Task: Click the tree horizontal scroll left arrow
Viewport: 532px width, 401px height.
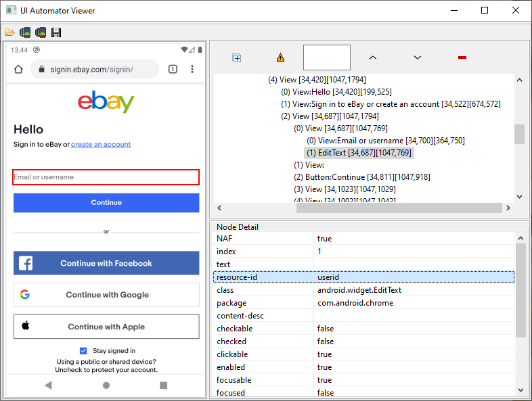Action: click(x=219, y=208)
